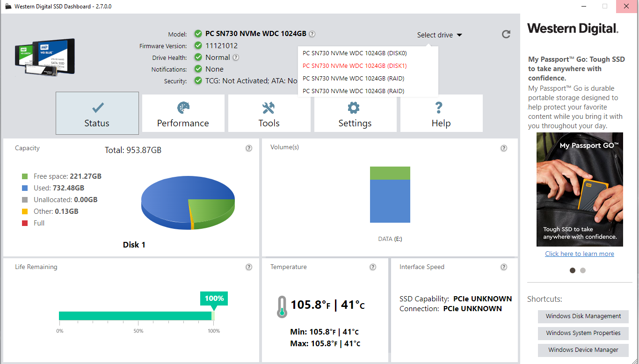Click the Click here to learn more link
This screenshot has height=364, width=639.
tap(580, 254)
